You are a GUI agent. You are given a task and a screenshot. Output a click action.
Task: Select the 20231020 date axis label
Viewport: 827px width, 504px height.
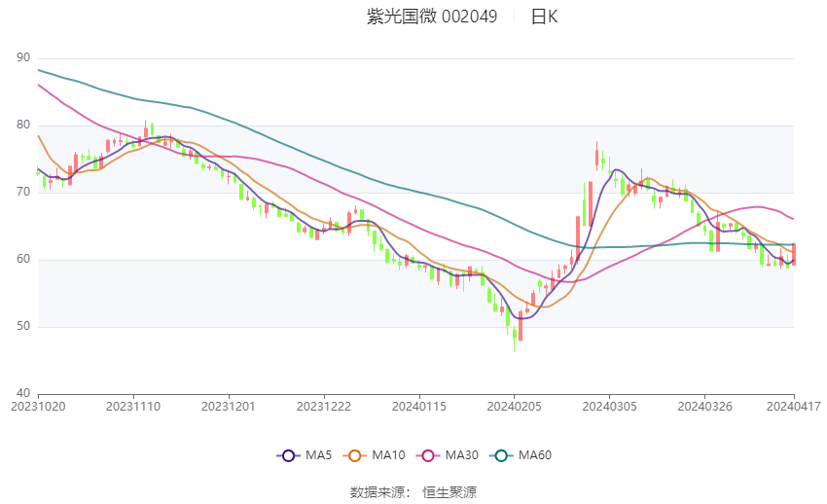click(40, 404)
